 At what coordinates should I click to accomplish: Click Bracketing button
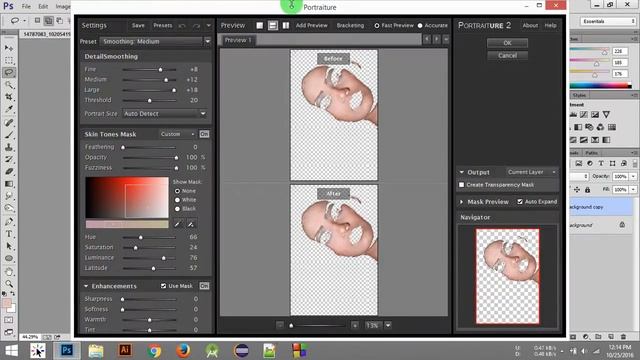(350, 25)
